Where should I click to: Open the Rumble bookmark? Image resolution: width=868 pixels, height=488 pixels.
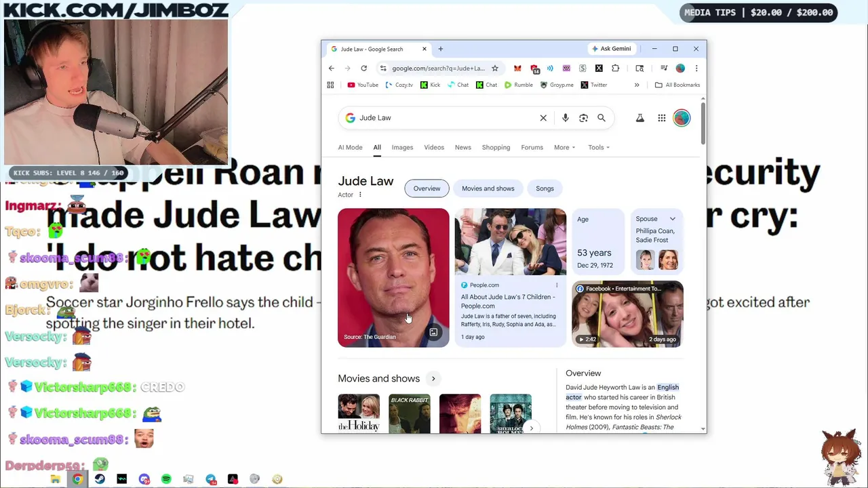pos(519,85)
